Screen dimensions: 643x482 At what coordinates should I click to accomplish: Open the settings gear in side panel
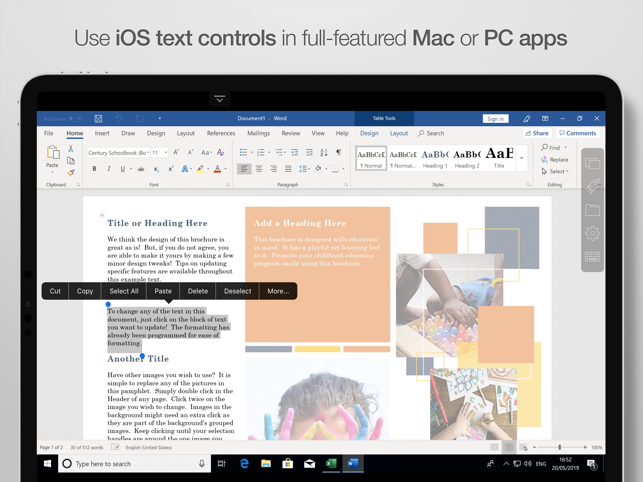coord(593,233)
